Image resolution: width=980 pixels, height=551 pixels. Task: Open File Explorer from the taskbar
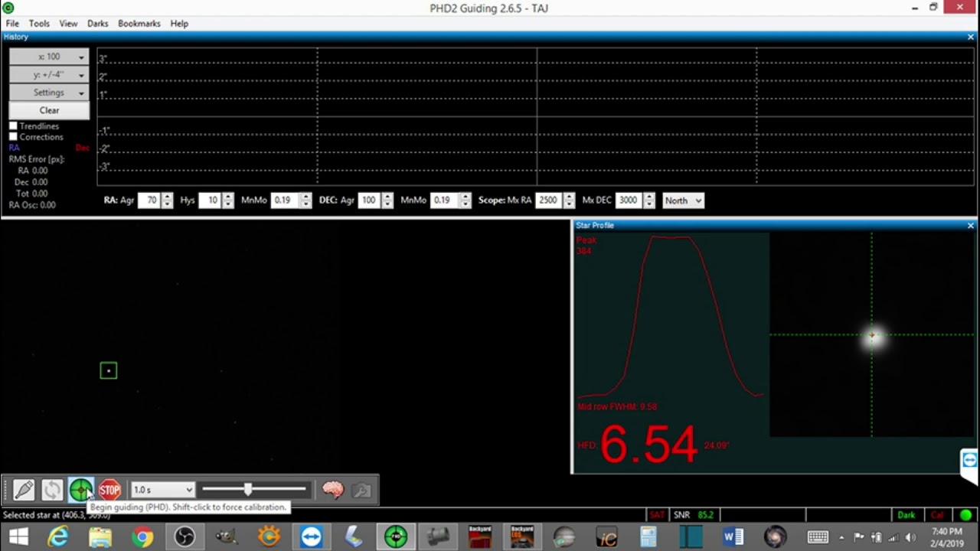[x=100, y=536]
